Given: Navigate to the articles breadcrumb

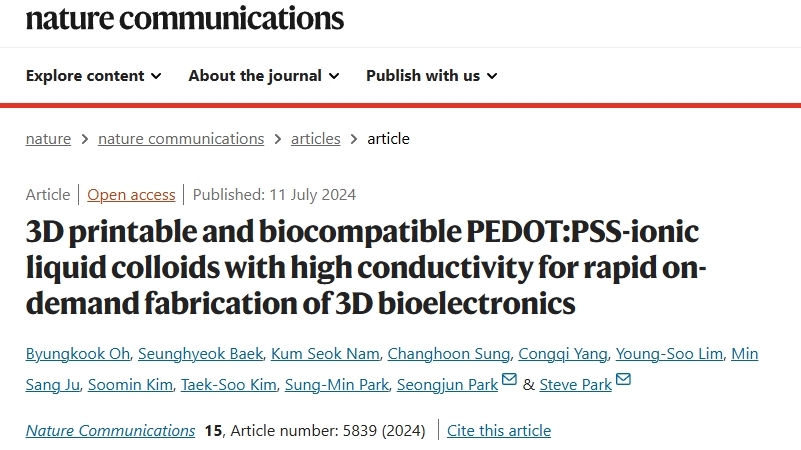Looking at the screenshot, I should point(316,139).
